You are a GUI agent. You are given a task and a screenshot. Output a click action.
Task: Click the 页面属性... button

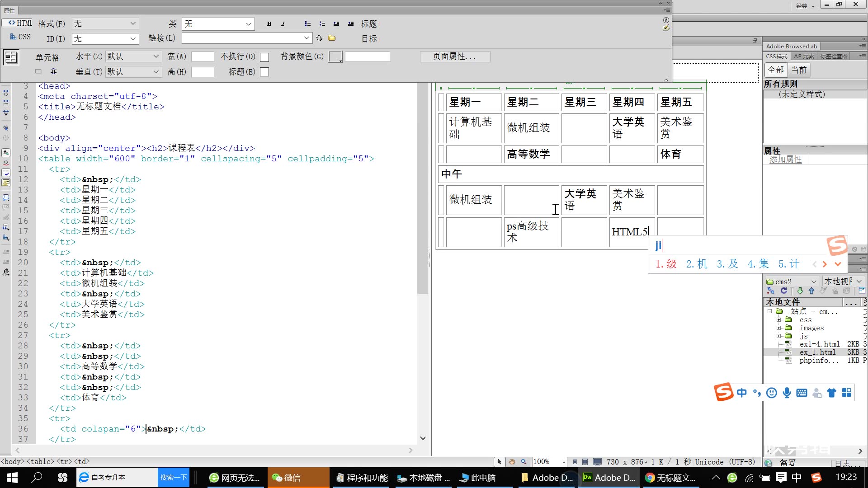click(455, 56)
